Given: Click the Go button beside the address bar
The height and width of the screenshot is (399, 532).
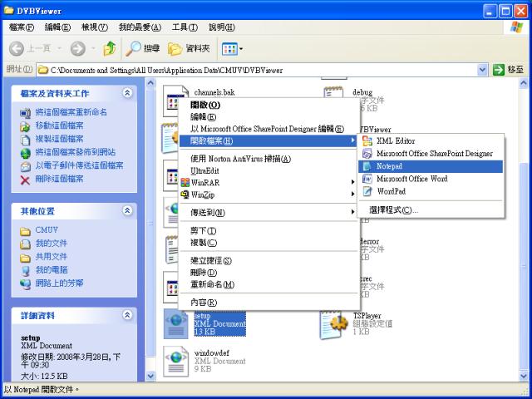Looking at the screenshot, I should (x=509, y=70).
